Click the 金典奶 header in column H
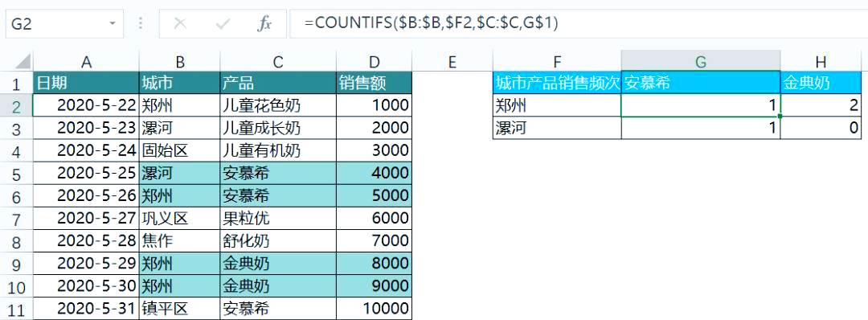This screenshot has width=868, height=320. click(821, 84)
